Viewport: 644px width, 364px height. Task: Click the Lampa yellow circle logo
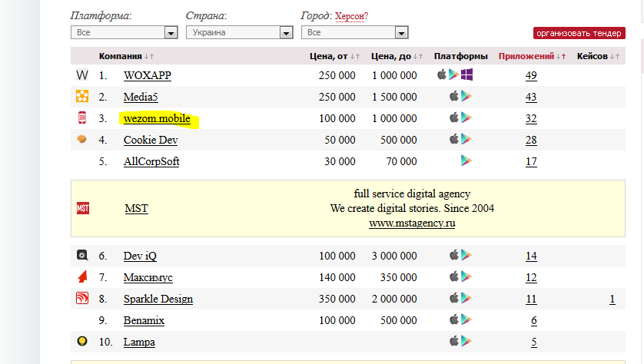point(82,341)
